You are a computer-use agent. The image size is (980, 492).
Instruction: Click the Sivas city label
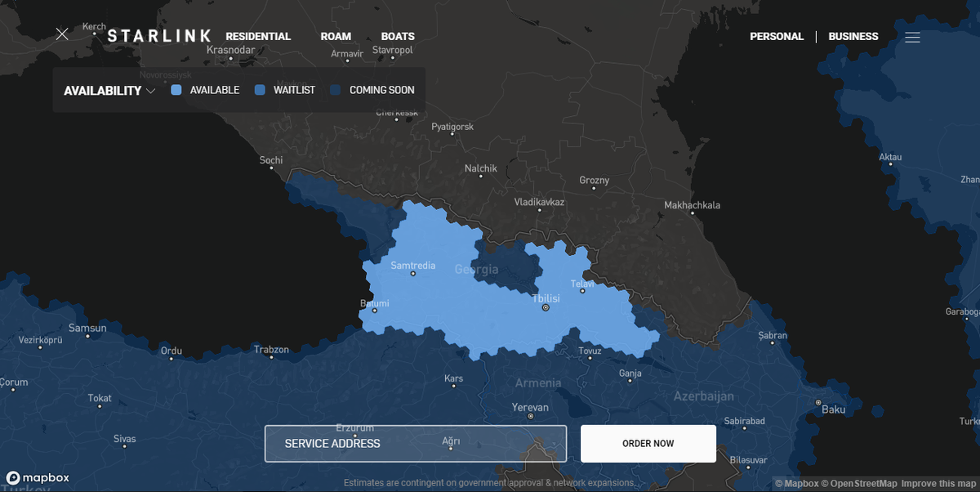point(125,439)
